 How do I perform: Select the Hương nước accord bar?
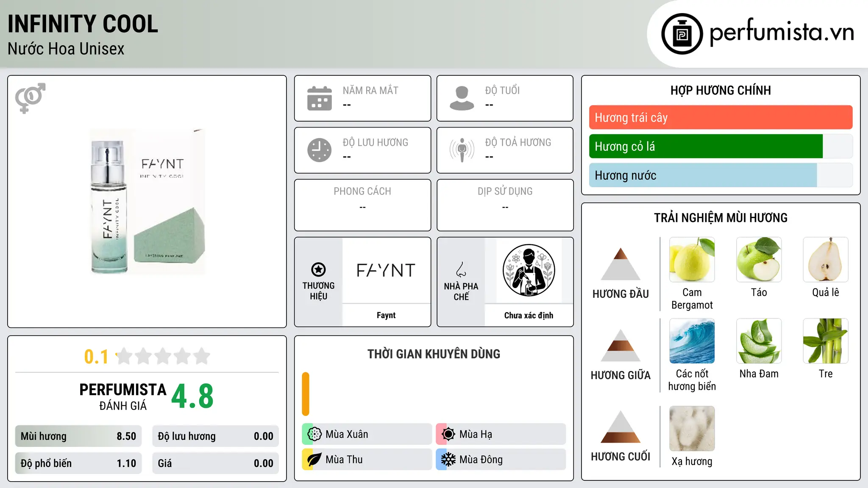pyautogui.click(x=721, y=175)
